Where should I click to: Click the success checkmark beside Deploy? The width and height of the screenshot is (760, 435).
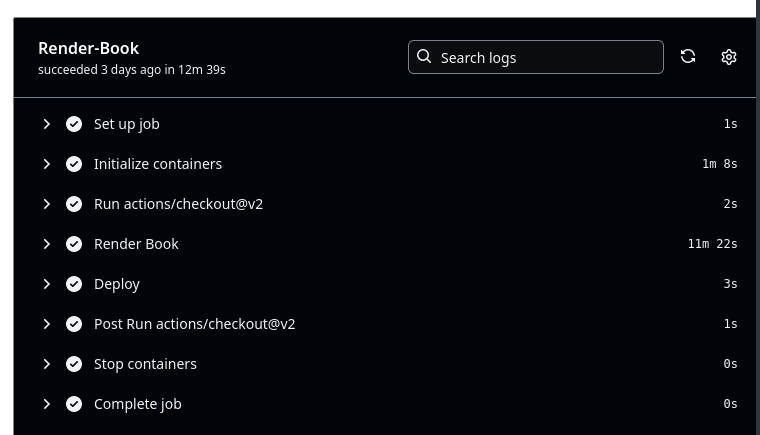click(x=74, y=284)
